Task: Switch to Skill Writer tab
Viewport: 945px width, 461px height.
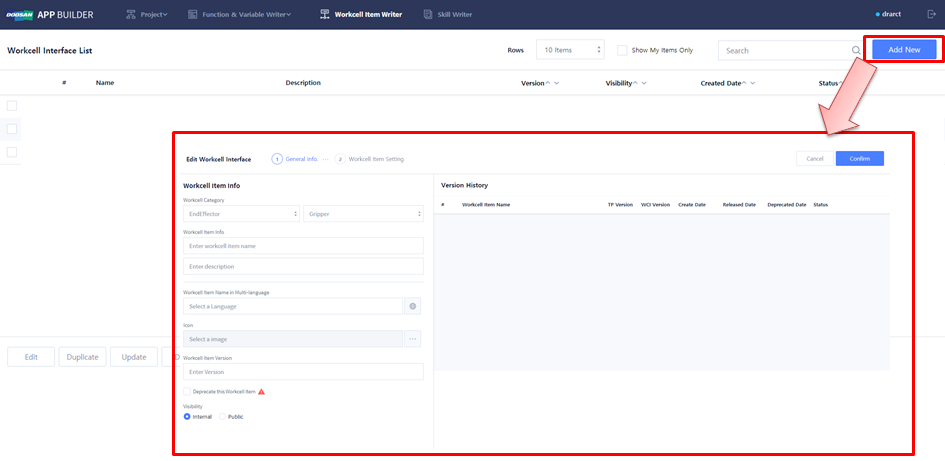Action: click(448, 15)
